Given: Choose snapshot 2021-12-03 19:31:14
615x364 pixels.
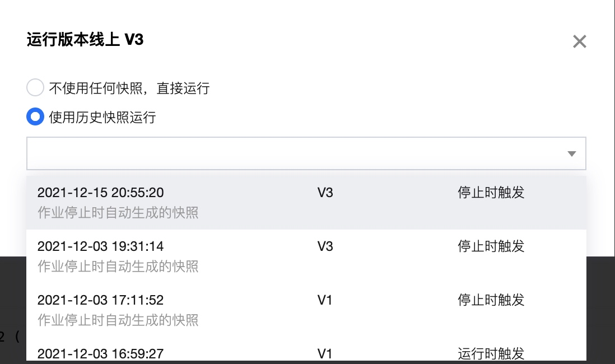Looking at the screenshot, I should 101,246.
